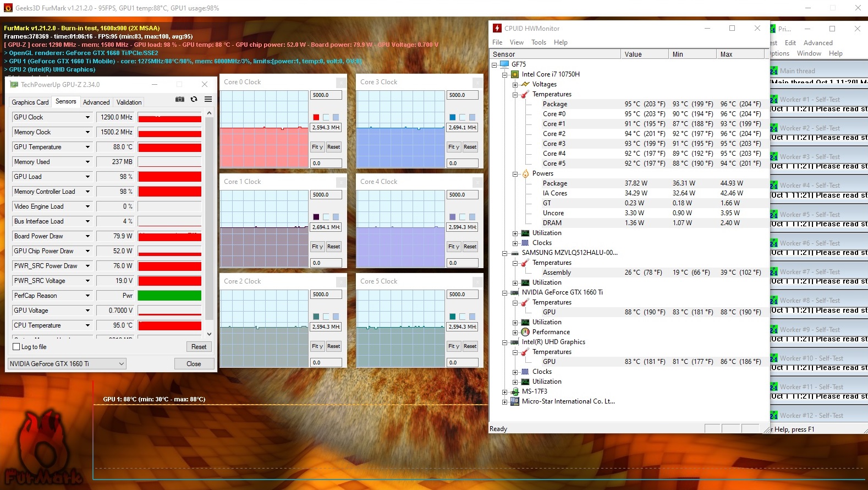Image resolution: width=868 pixels, height=490 pixels.
Task: Click the Prime95 Worker #10 window icon
Action: [774, 358]
